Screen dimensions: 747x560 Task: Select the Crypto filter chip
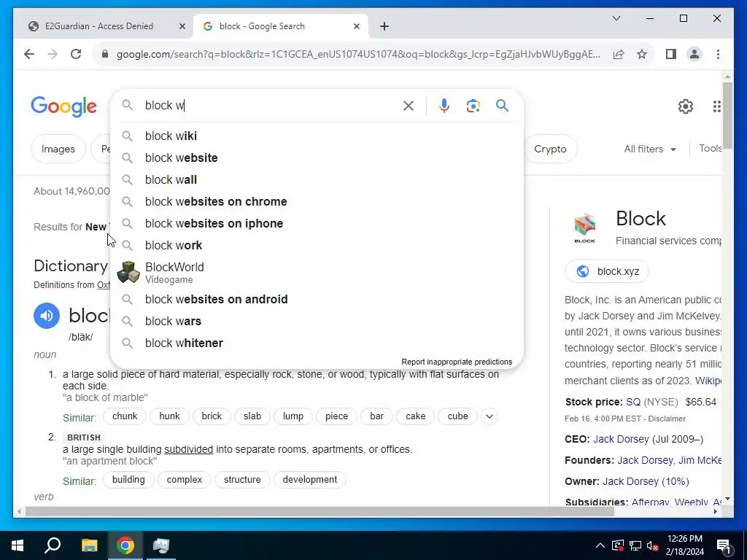(550, 149)
